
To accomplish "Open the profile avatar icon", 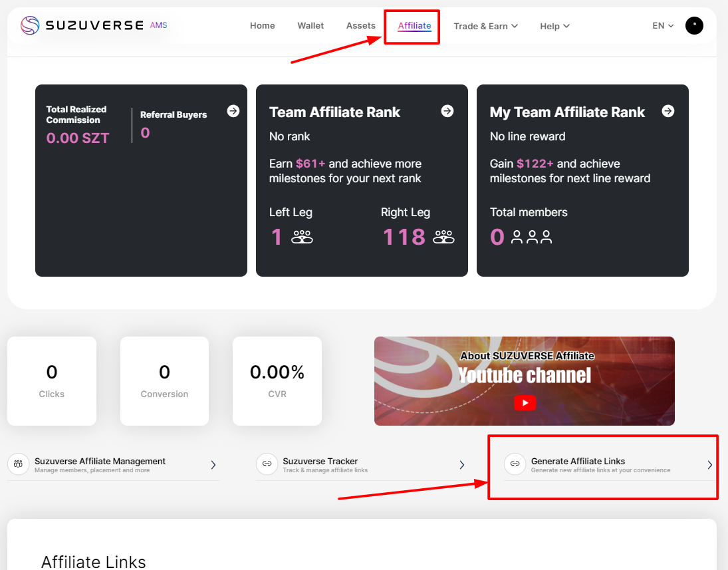I will coord(694,26).
